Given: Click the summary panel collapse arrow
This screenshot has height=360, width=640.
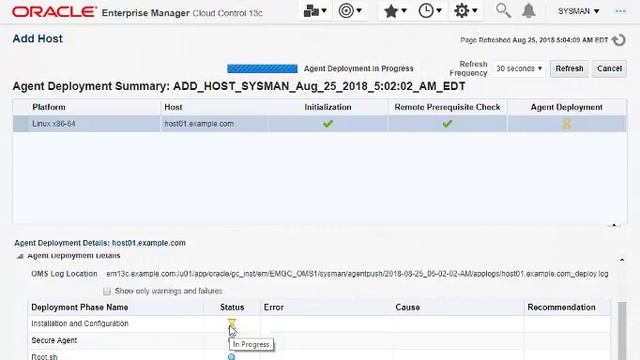Looking at the screenshot, I should tap(614, 225).
